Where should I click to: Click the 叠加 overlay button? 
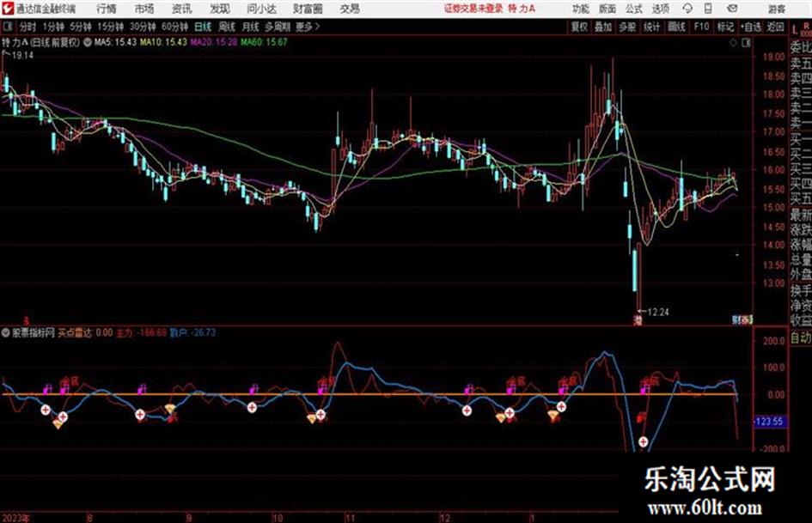[x=603, y=27]
